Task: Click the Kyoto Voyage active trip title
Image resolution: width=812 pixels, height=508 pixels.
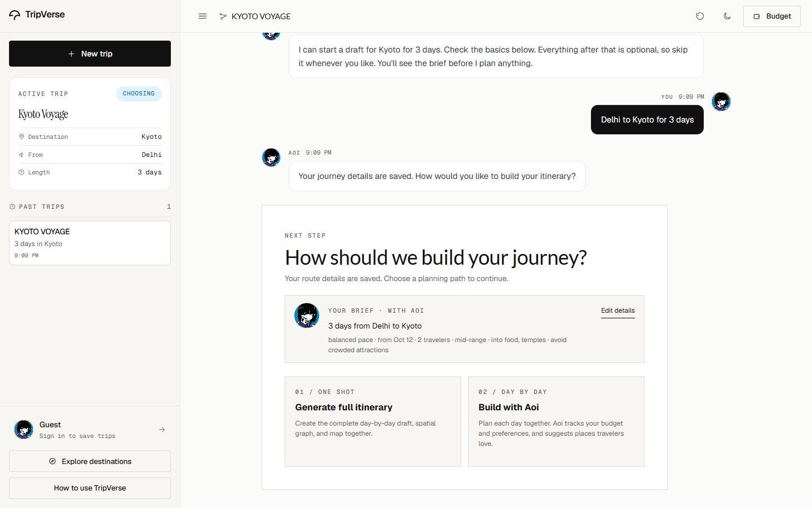Action: pos(43,114)
